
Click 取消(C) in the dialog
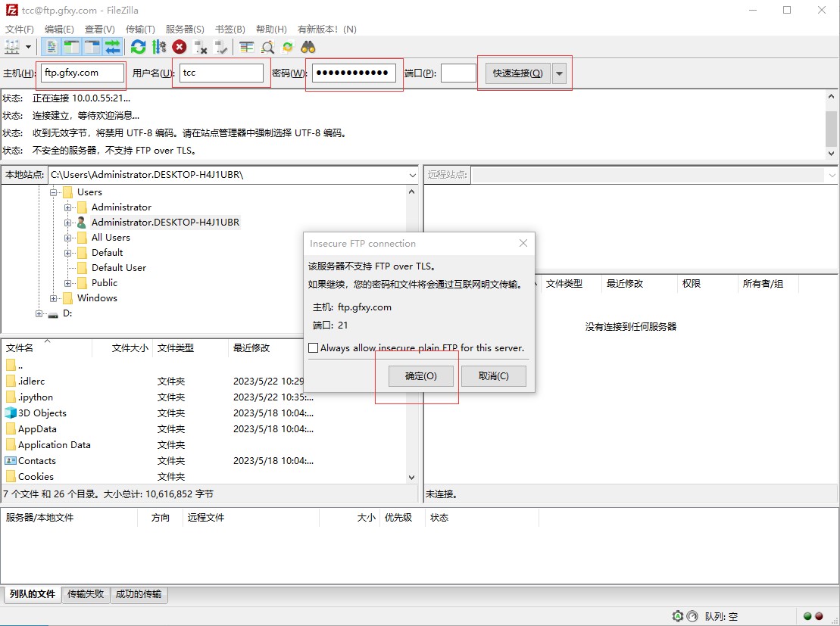493,376
